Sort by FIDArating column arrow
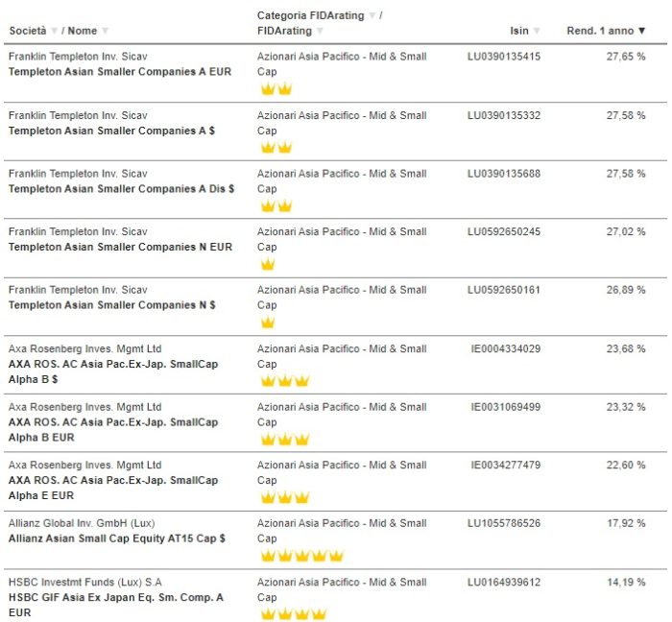 pos(320,31)
